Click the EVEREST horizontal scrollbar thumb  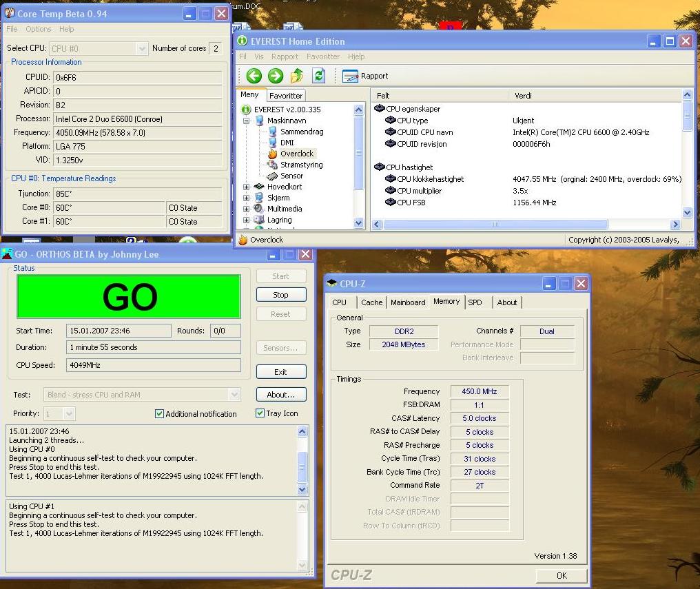495,224
